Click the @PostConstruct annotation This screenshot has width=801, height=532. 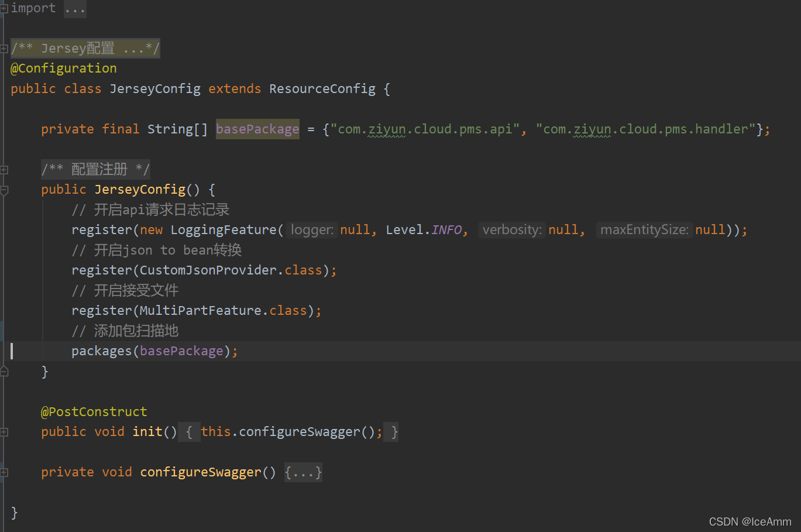[x=94, y=412]
